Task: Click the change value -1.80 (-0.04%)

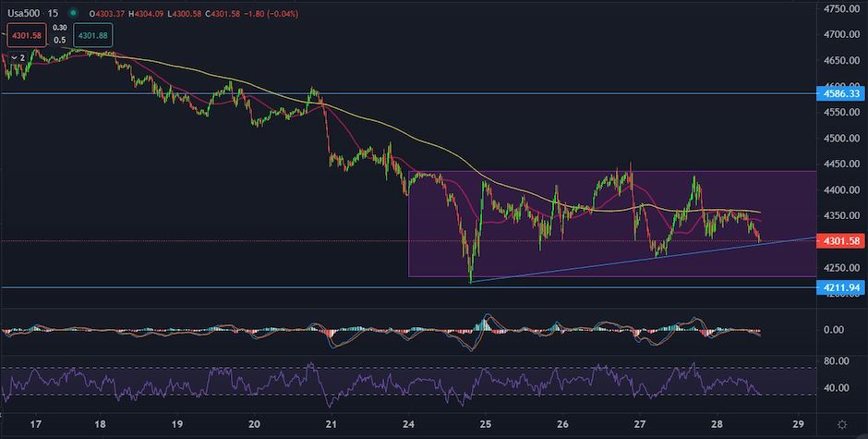Action: click(271, 14)
